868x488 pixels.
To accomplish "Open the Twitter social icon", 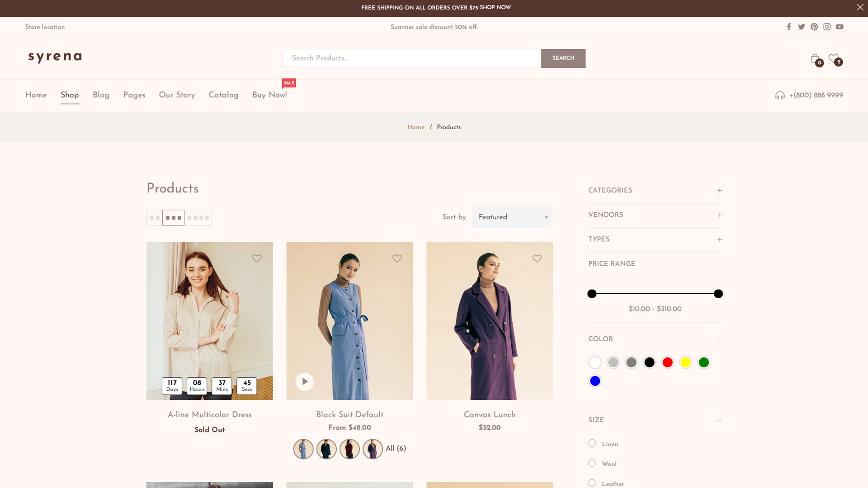I will pyautogui.click(x=802, y=27).
